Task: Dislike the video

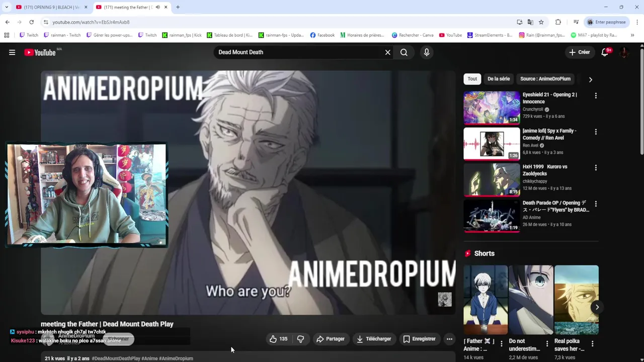Action: pyautogui.click(x=300, y=339)
